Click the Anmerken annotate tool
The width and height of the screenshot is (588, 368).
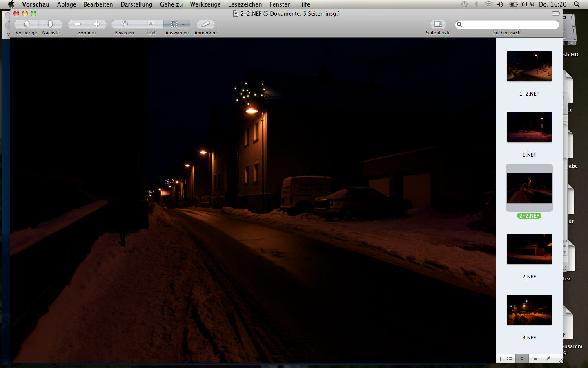pyautogui.click(x=205, y=25)
